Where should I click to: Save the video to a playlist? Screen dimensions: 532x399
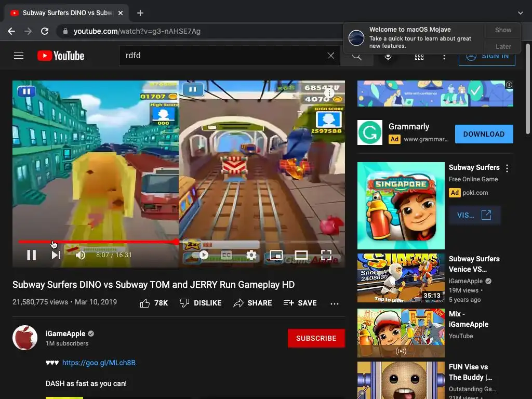pos(300,303)
